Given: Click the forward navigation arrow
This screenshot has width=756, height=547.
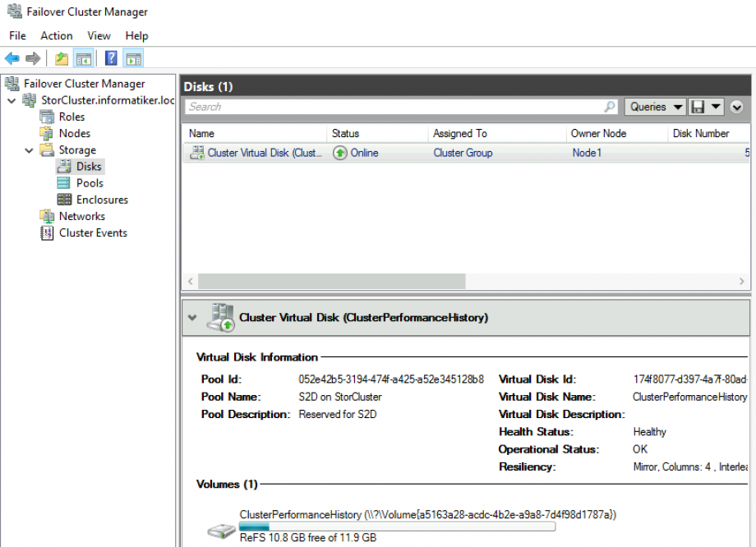Looking at the screenshot, I should click(x=31, y=57).
